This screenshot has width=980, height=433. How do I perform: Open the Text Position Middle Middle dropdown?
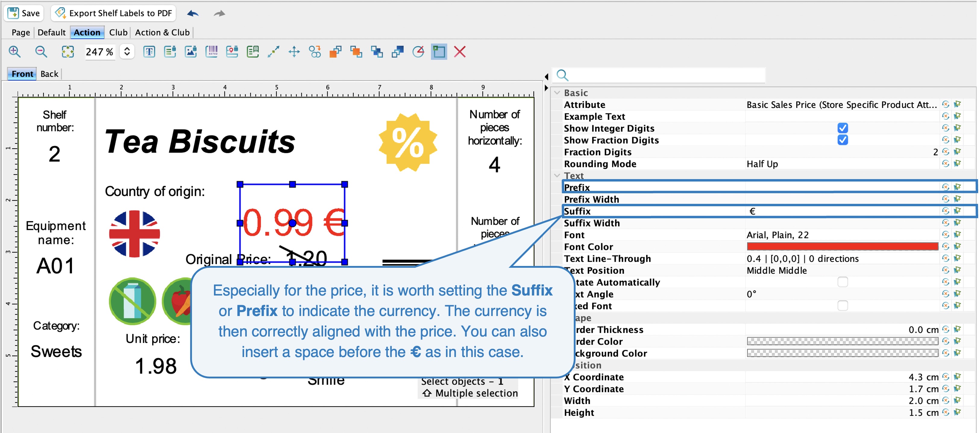[842, 270]
